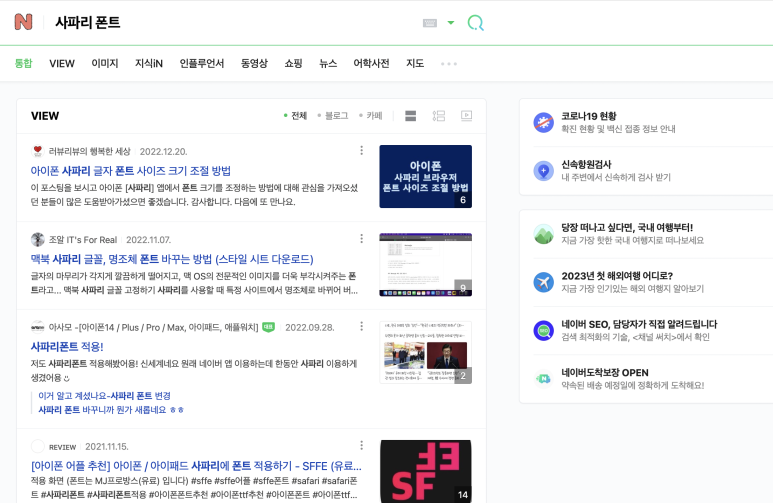Open the 뉴스 tab
The height and width of the screenshot is (503, 773).
click(328, 63)
